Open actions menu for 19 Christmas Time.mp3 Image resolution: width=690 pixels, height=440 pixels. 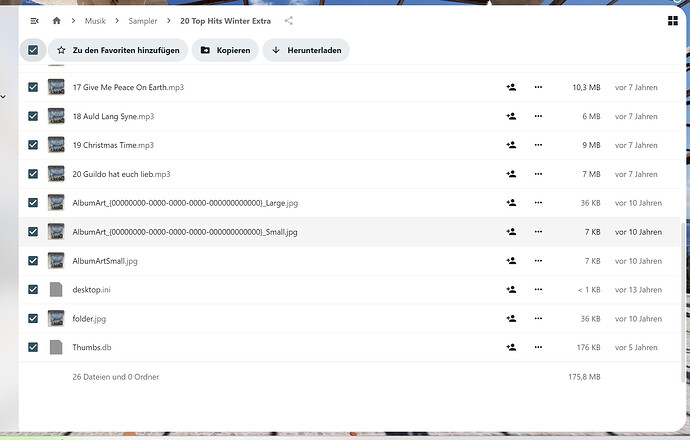click(538, 145)
